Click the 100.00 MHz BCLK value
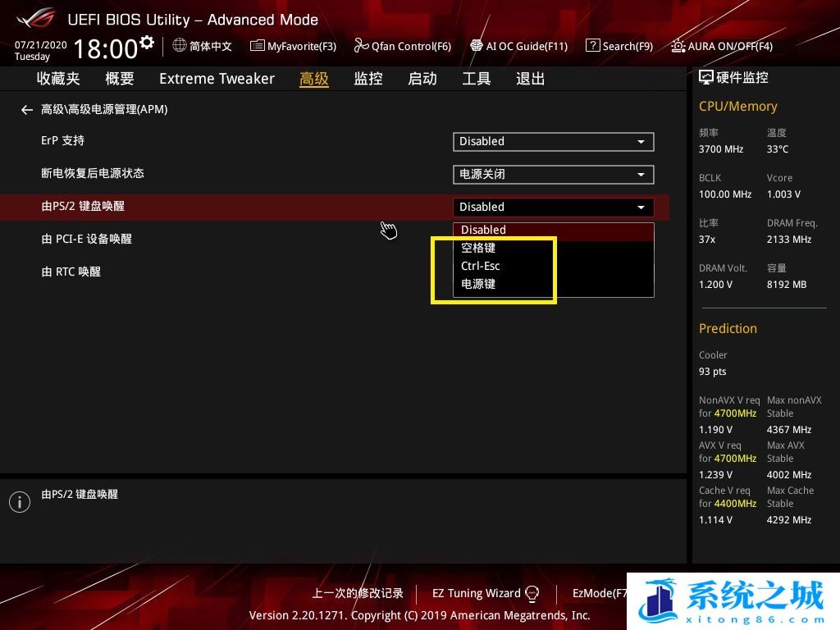840x630 pixels. 725,194
